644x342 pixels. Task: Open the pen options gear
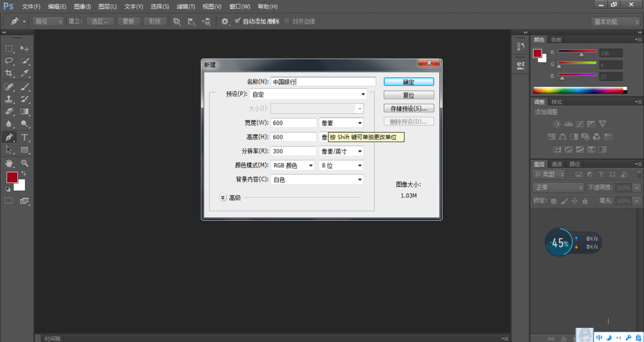pyautogui.click(x=225, y=22)
